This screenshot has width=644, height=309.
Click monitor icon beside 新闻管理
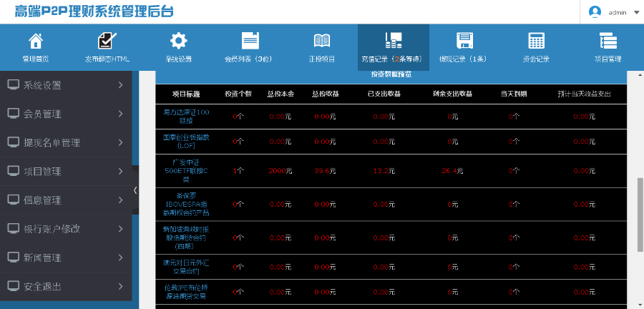pos(14,257)
